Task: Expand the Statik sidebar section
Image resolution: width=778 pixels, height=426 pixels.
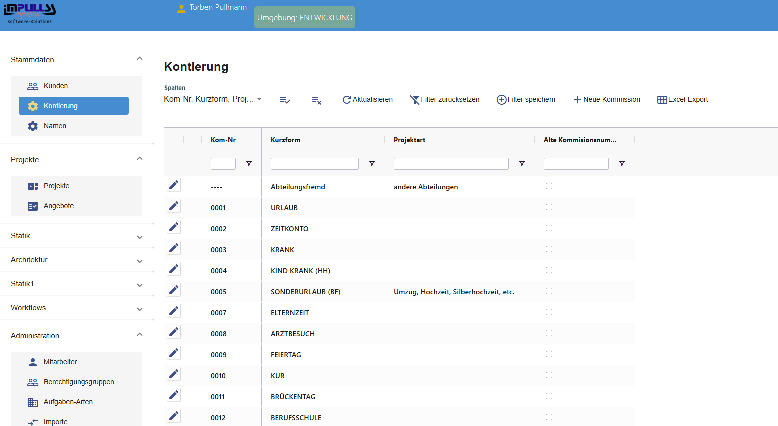Action: [x=139, y=236]
